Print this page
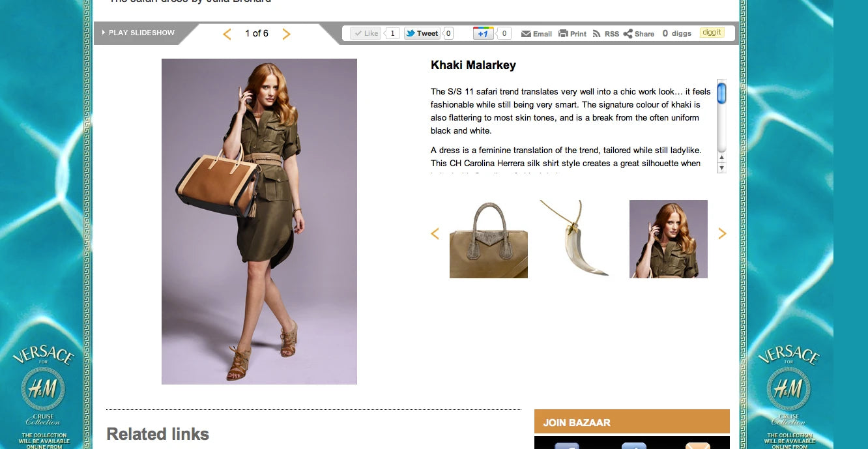The image size is (868, 449). coord(572,34)
